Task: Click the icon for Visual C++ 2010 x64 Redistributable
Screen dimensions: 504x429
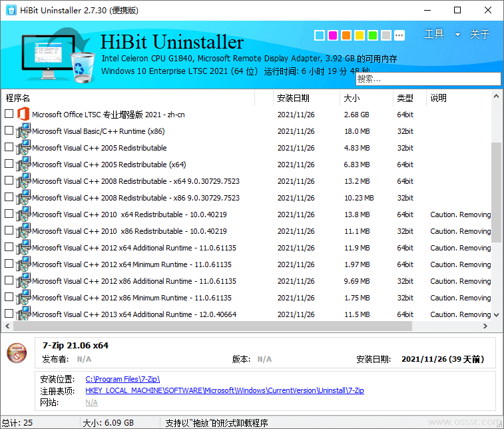Action: coord(23,214)
